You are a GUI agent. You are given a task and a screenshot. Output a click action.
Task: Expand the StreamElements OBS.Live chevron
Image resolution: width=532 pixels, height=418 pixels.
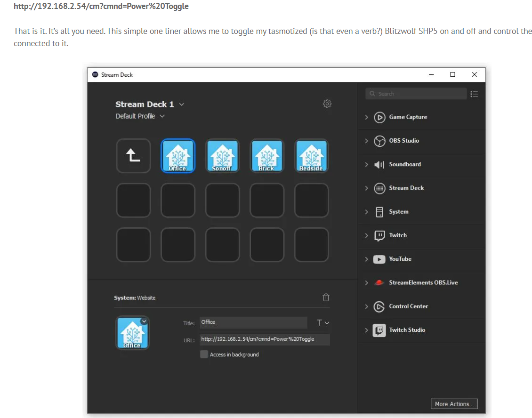366,282
